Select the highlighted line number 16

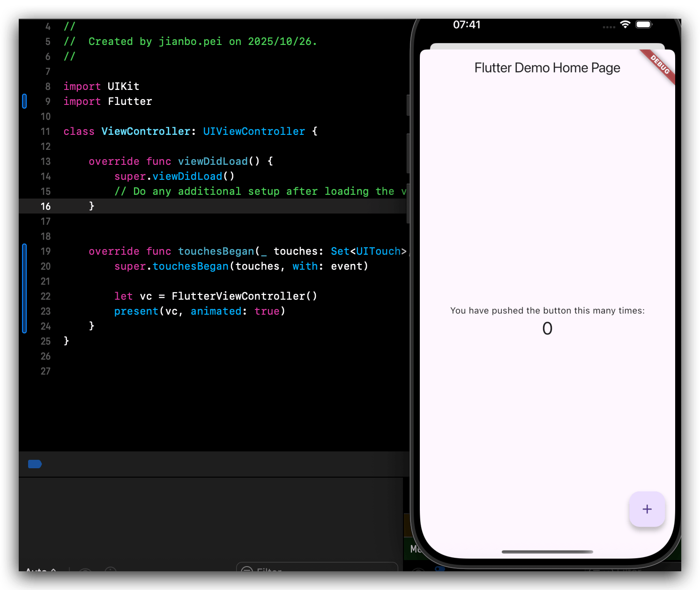coord(45,206)
